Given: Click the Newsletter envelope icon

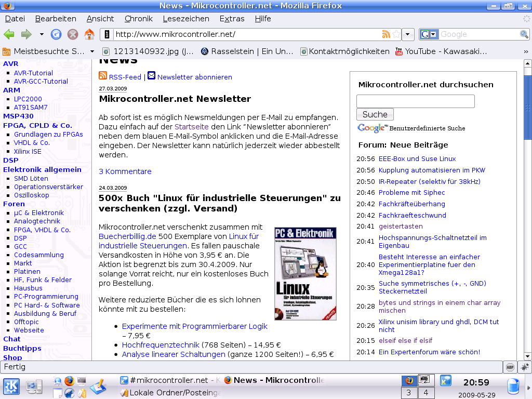Looking at the screenshot, I should [x=151, y=75].
